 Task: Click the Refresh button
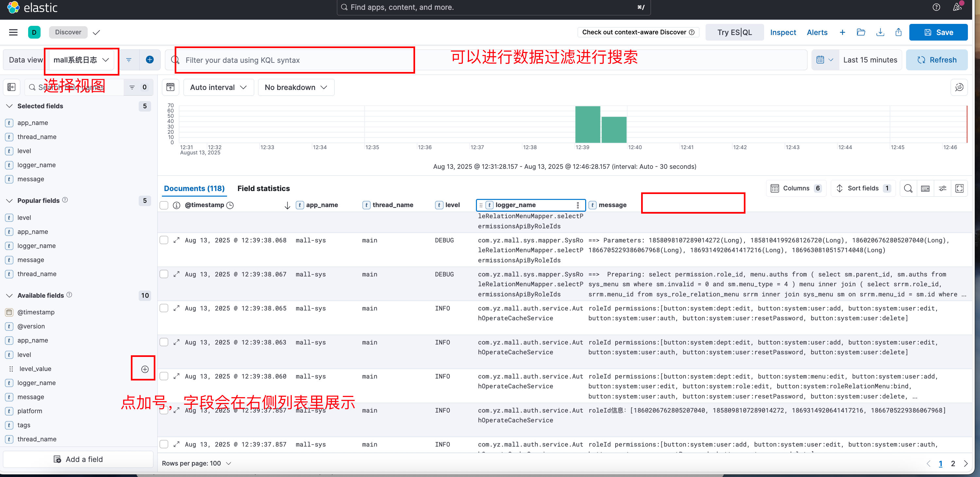point(936,60)
